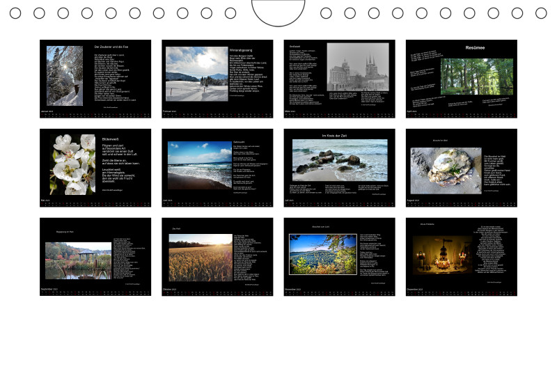The width and height of the screenshot is (557, 392).
Task: Select the July page with rocks in surf
Action: tap(339, 168)
